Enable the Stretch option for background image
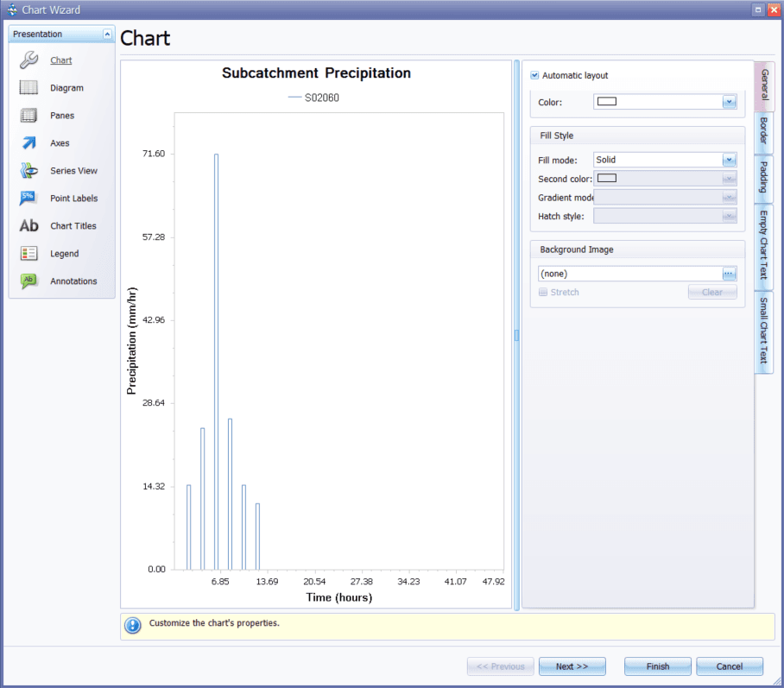The image size is (784, 688). (x=547, y=292)
